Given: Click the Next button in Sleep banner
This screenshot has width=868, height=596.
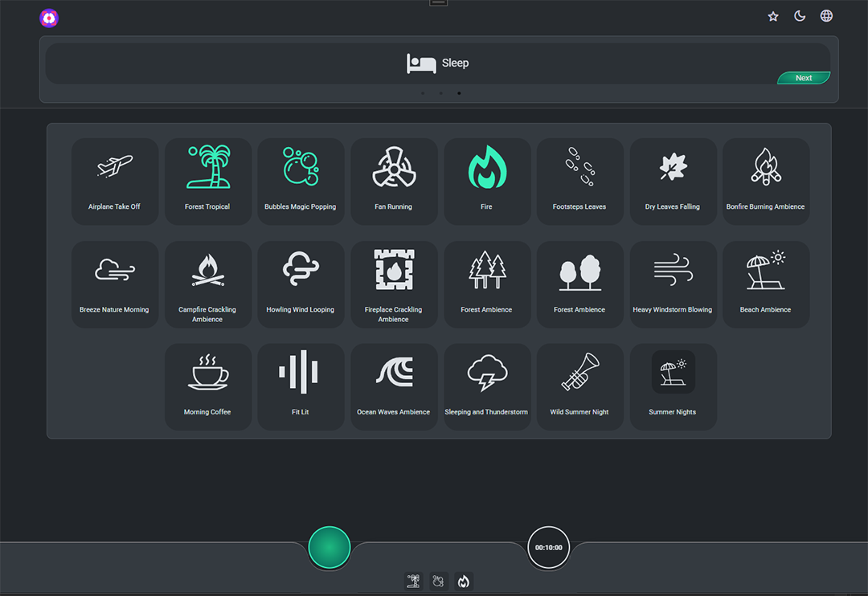Looking at the screenshot, I should click(804, 78).
